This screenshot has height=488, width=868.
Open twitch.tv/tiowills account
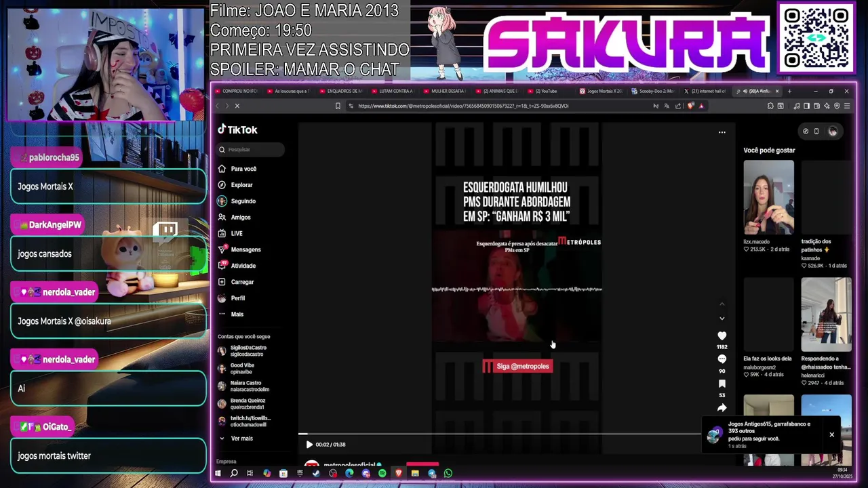click(244, 422)
